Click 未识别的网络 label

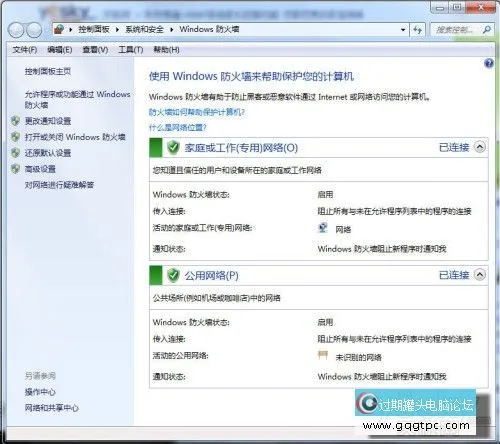click(x=358, y=357)
